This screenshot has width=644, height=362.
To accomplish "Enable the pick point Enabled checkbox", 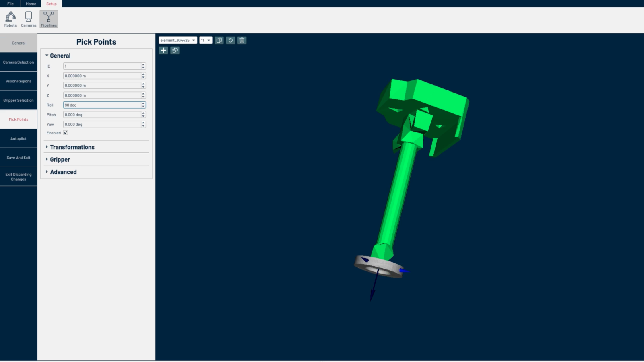I will tap(66, 132).
